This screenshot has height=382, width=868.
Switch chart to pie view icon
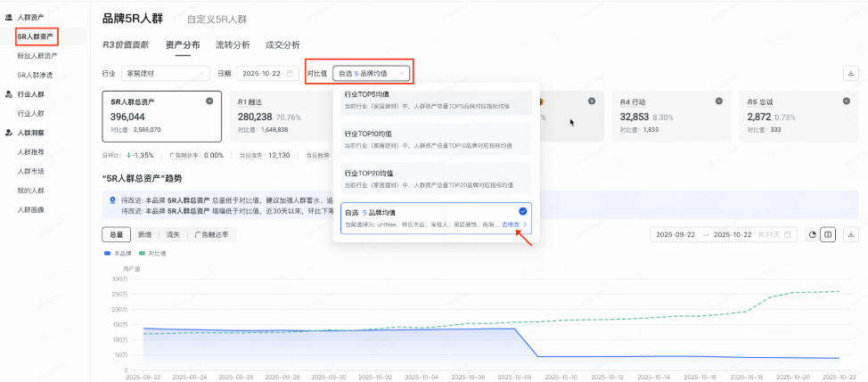(813, 234)
